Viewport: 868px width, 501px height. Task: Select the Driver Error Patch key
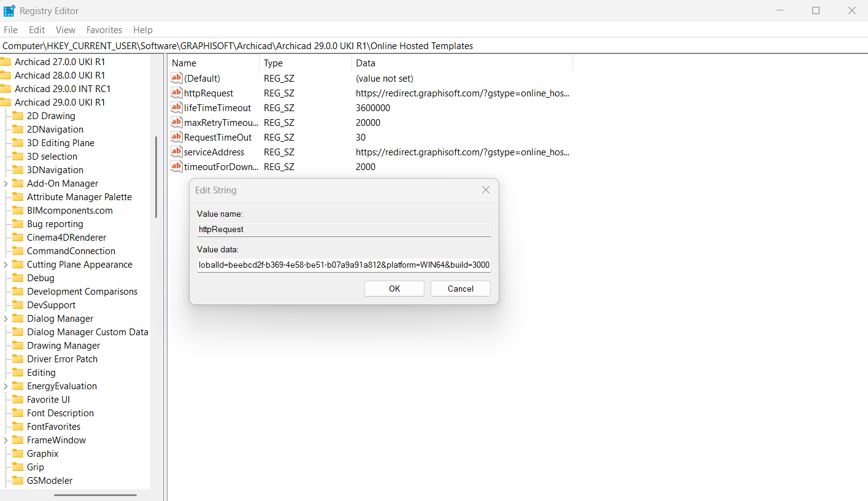pos(62,359)
